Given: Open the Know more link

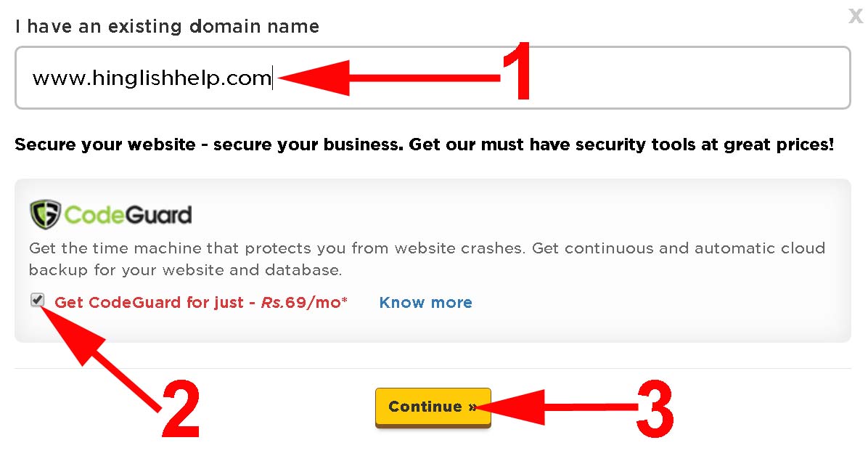Looking at the screenshot, I should 425,303.
